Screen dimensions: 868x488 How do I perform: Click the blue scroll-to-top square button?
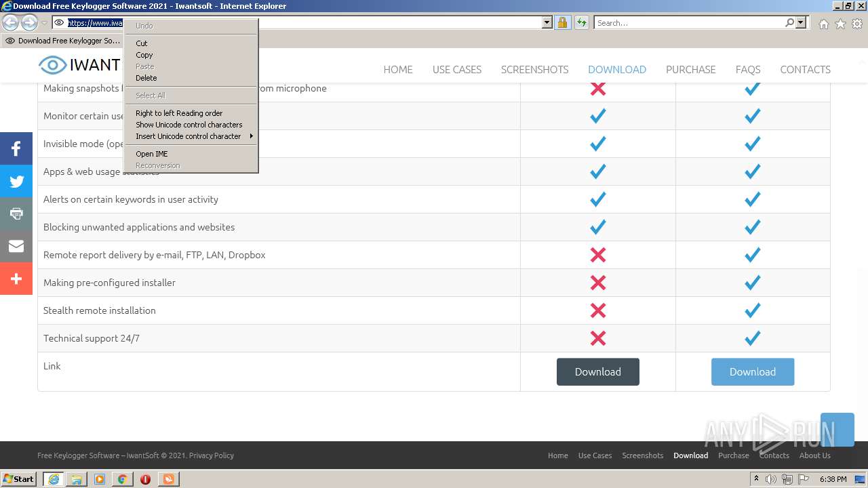[x=837, y=430]
